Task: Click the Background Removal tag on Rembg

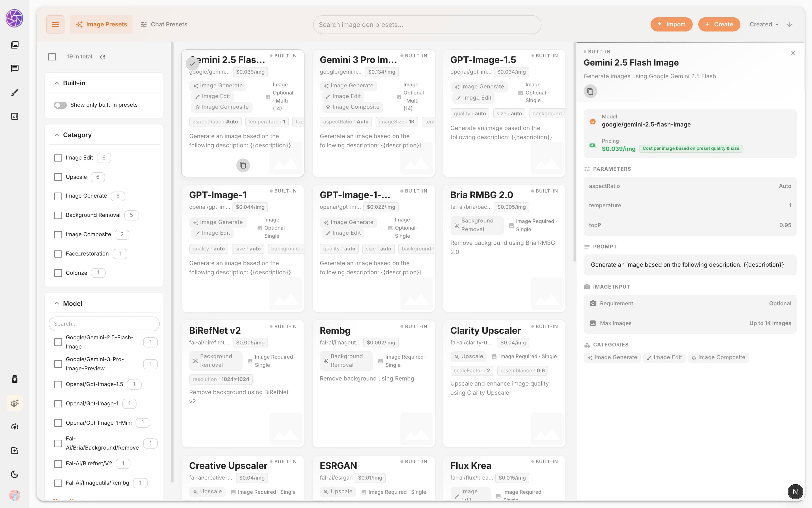Action: 346,361
